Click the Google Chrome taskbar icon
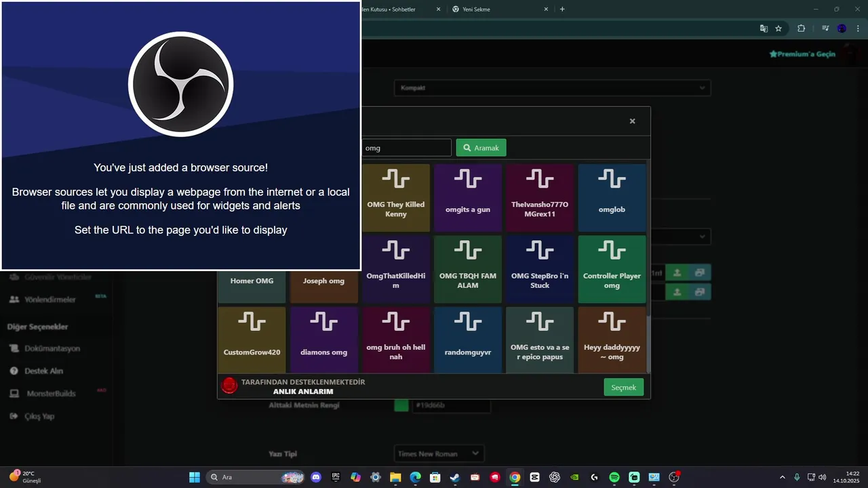Screen dimensions: 868x488 tap(515, 477)
